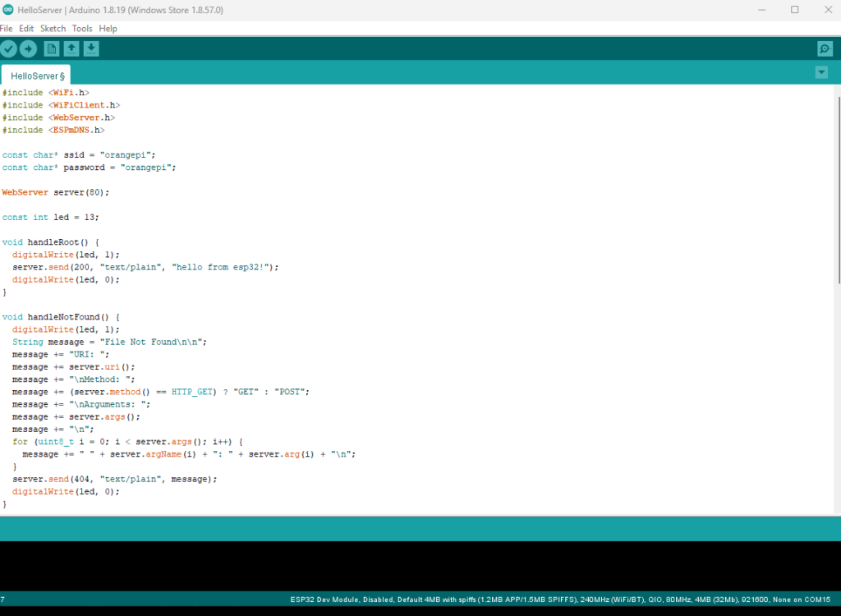The image size is (841, 616).
Task: Select the HelloServer sketch tab
Action: 36,76
